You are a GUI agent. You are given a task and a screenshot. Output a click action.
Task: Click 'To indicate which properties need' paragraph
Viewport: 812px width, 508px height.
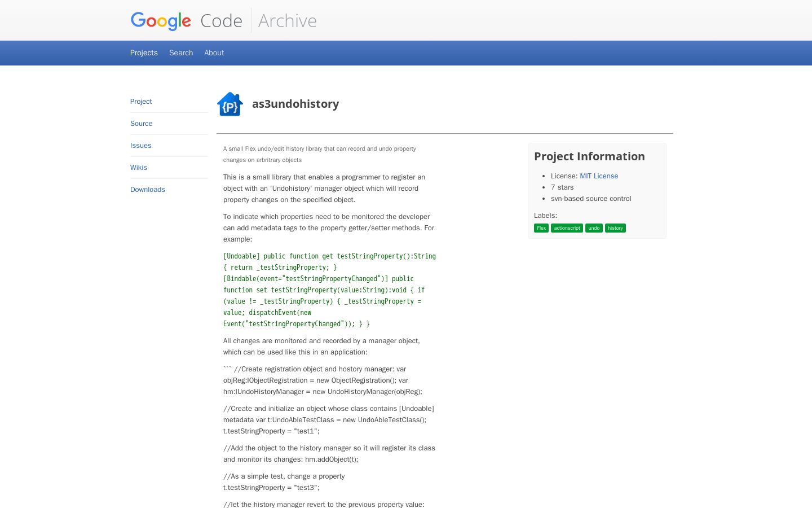point(329,228)
